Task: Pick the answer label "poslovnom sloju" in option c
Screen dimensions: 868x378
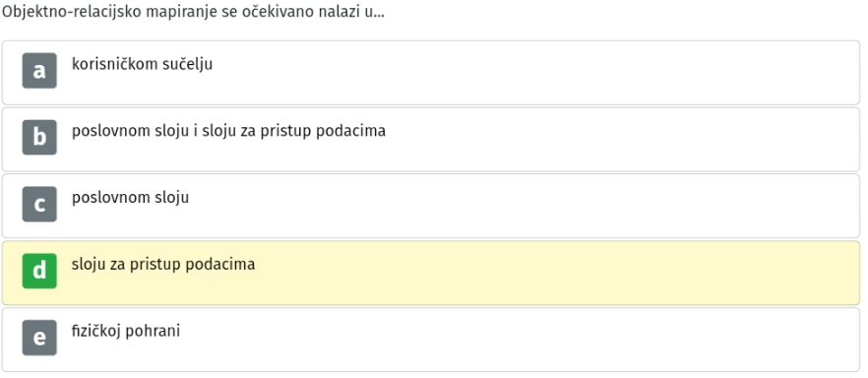Action: (x=130, y=198)
